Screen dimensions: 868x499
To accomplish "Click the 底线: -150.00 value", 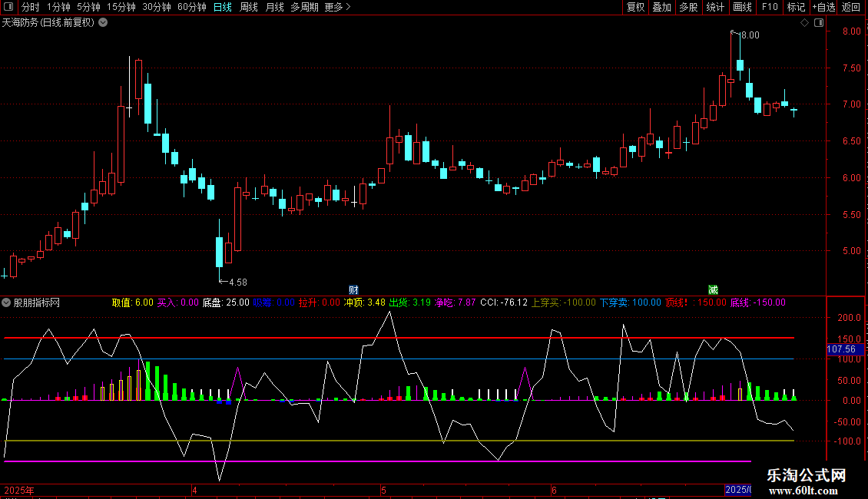I will pos(758,302).
